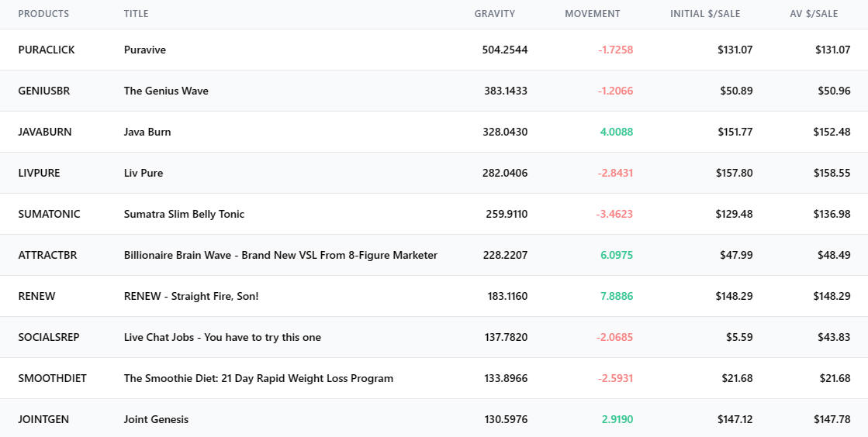Select the JAVABURN product code
868x437 pixels.
[x=45, y=132]
